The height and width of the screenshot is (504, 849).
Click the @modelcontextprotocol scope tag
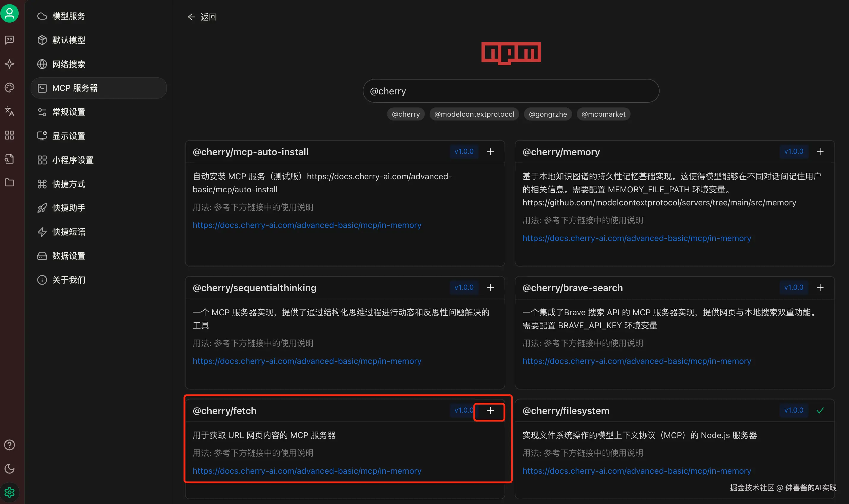point(474,114)
